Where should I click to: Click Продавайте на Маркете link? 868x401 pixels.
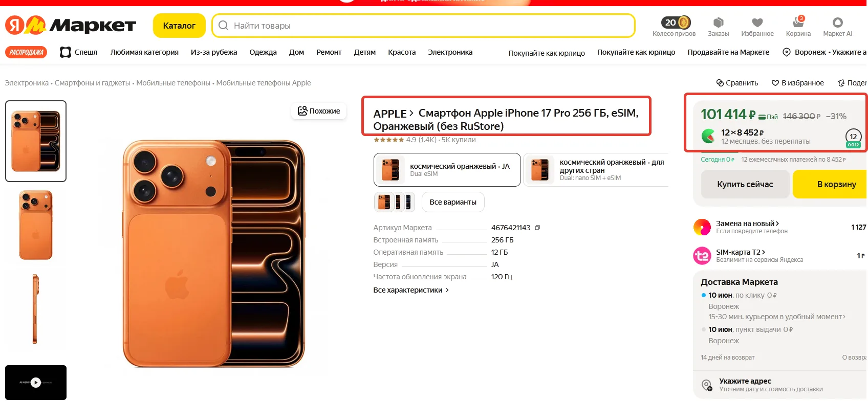[x=728, y=52]
